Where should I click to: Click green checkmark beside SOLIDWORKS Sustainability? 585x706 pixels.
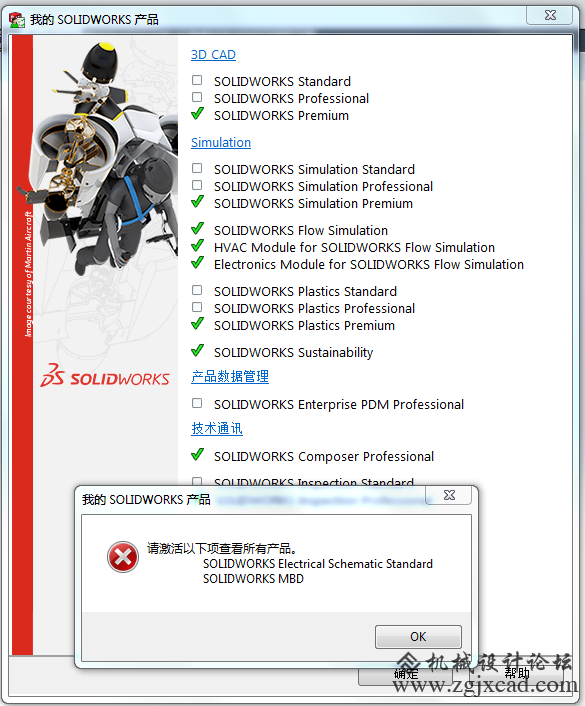click(197, 350)
